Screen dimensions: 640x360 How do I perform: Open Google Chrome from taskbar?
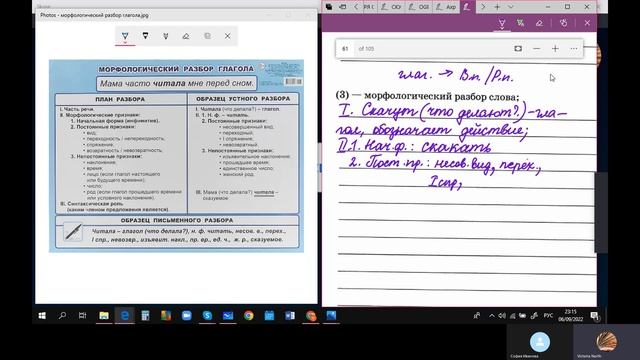click(249, 316)
